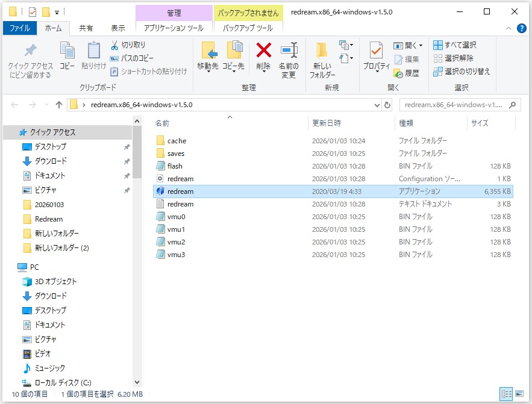Click 選択解除 (Select none)
The image size is (532, 404).
[x=453, y=58]
